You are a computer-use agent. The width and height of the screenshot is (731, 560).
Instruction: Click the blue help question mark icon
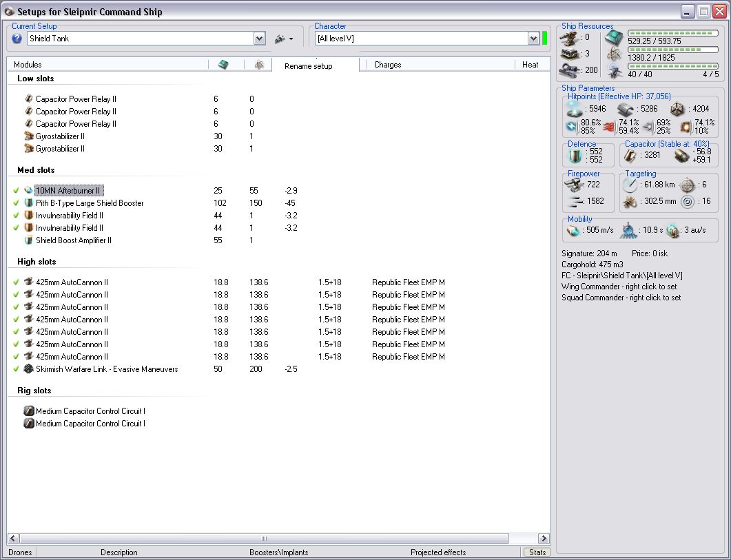click(x=17, y=39)
